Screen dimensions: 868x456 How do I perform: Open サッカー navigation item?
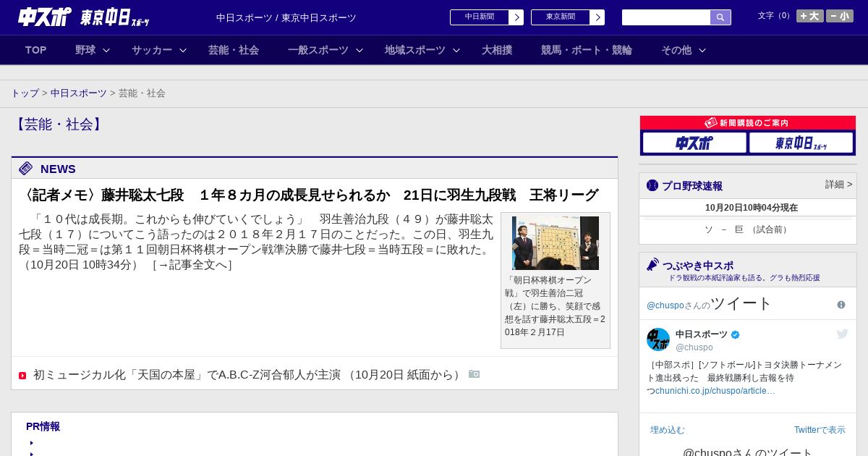click(x=152, y=50)
